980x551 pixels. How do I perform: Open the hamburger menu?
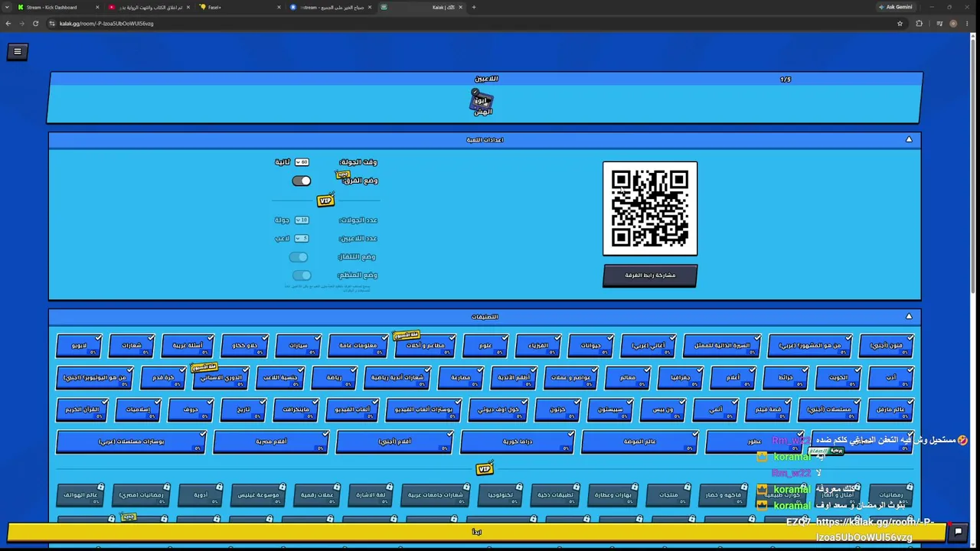(x=18, y=51)
